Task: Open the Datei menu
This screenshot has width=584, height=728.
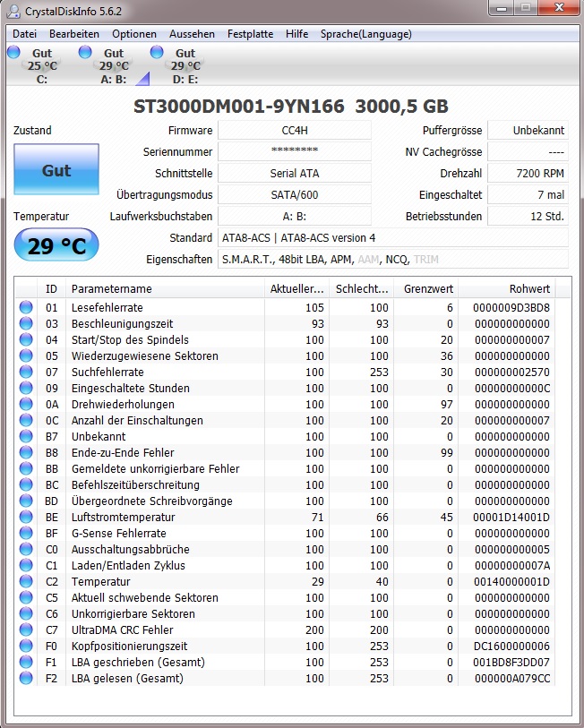Action: 24,34
